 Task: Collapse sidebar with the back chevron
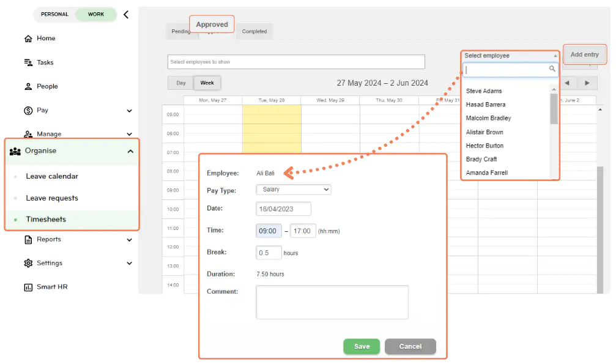[126, 15]
